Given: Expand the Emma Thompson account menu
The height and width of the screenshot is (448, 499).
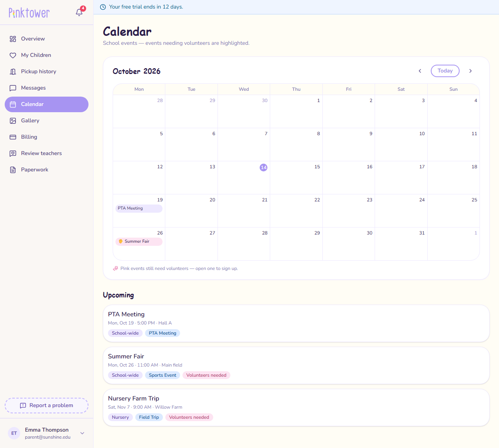Looking at the screenshot, I should [82, 433].
